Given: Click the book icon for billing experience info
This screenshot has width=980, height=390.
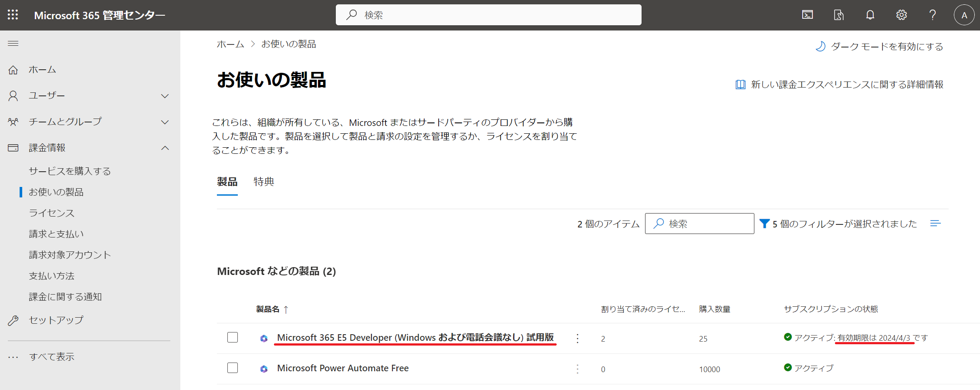Looking at the screenshot, I should click(x=740, y=85).
